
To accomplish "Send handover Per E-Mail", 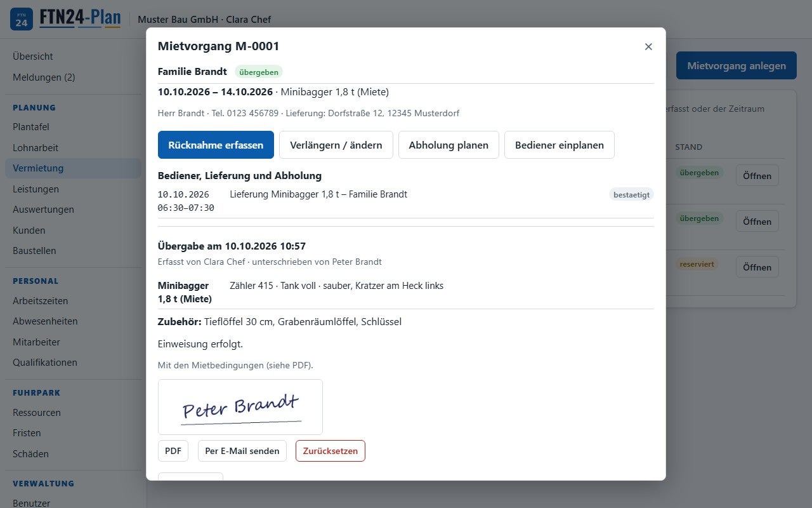I will click(242, 451).
